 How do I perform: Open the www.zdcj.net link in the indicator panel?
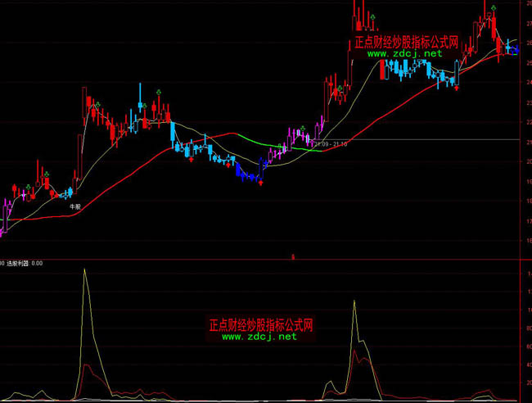pos(259,337)
